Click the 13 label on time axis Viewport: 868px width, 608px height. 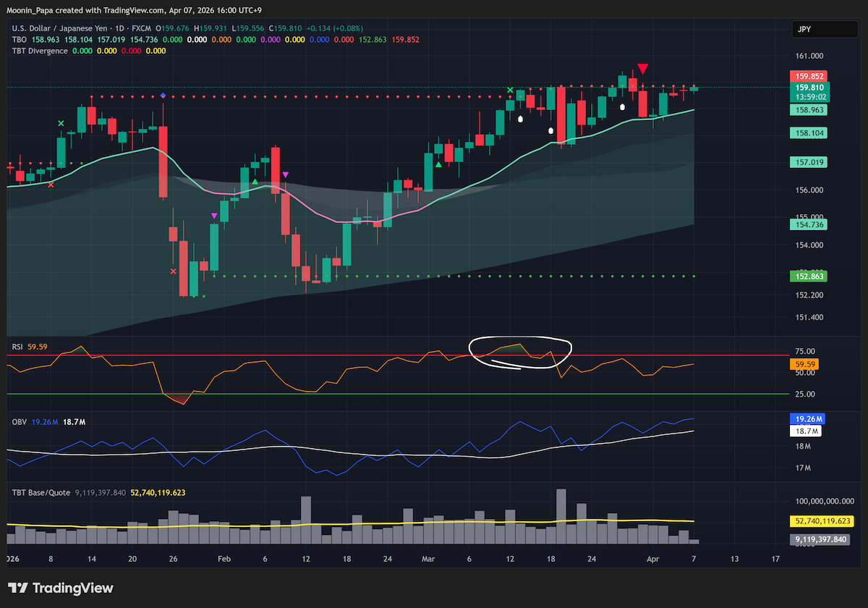pyautogui.click(x=735, y=560)
